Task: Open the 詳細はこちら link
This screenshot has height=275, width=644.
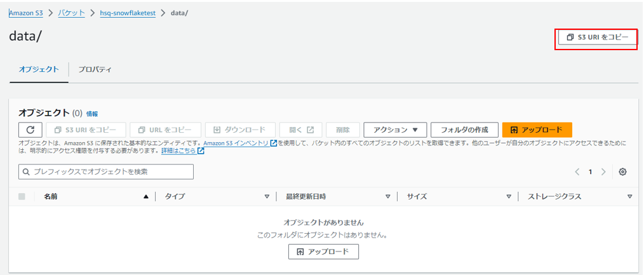Action: tap(178, 151)
